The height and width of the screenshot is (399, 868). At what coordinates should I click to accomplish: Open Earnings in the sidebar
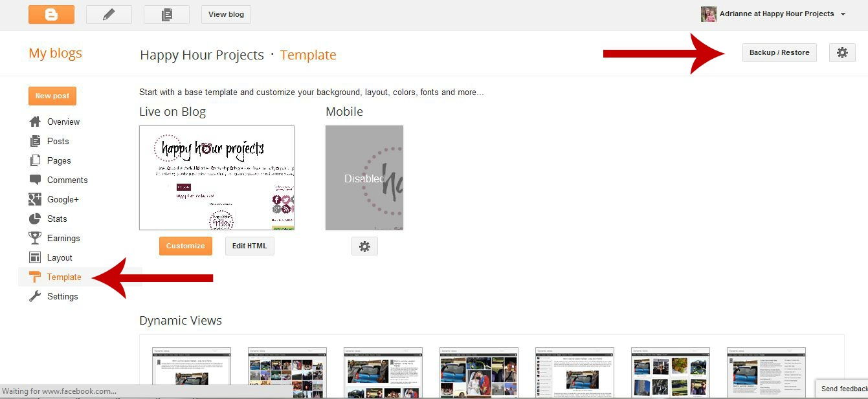(x=63, y=238)
